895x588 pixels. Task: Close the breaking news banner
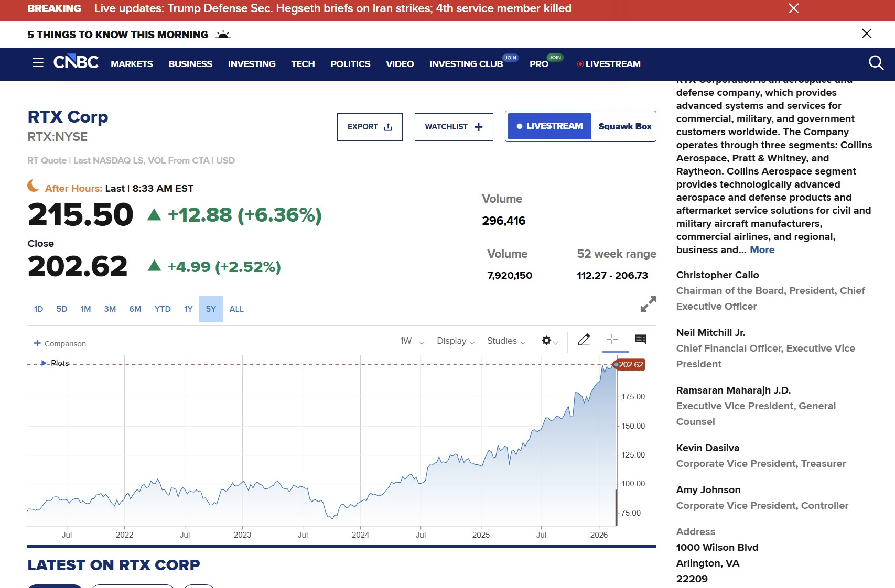coord(794,8)
